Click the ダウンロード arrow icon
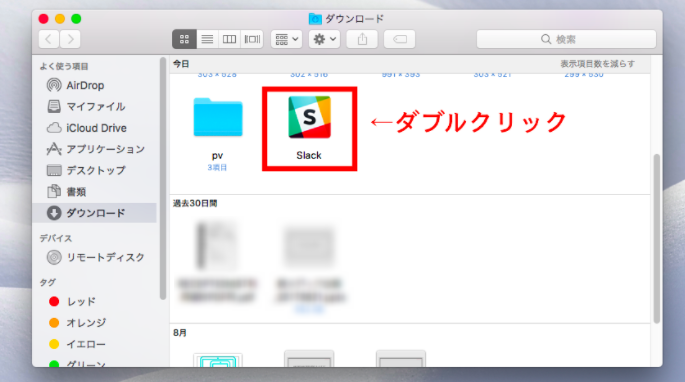685x382 pixels. click(x=54, y=213)
